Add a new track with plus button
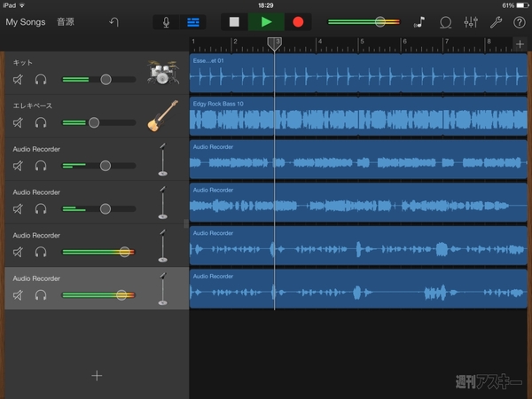The image size is (532, 399). coord(97,375)
